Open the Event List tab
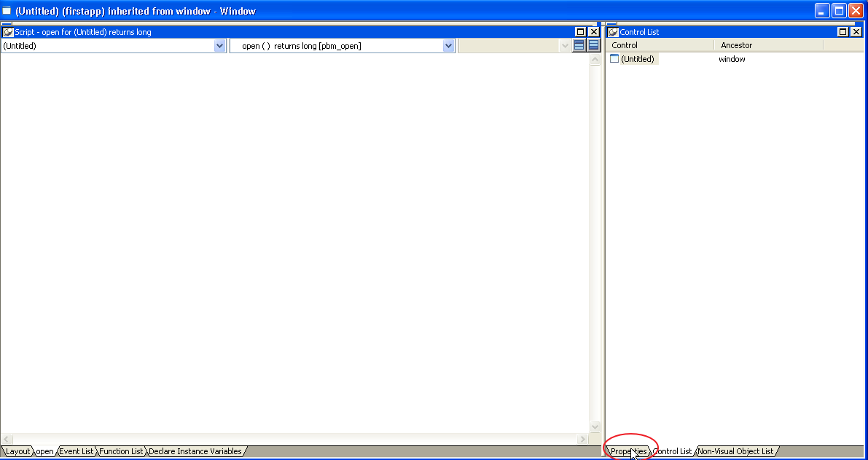The width and height of the screenshot is (868, 460). pyautogui.click(x=76, y=451)
